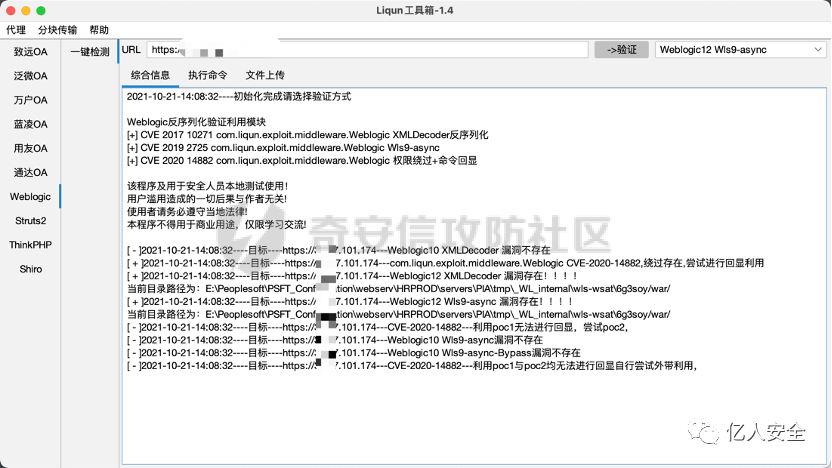Click the Weblogic12 Wls9-async 漏洞存在 log line
Screen dimensions: 832x468
(350, 301)
